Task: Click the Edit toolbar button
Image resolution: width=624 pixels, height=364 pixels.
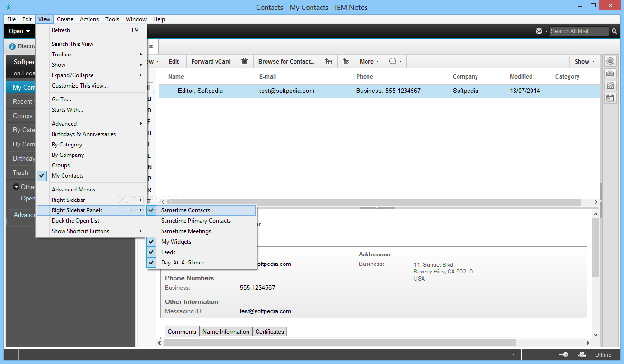Action: [x=174, y=61]
